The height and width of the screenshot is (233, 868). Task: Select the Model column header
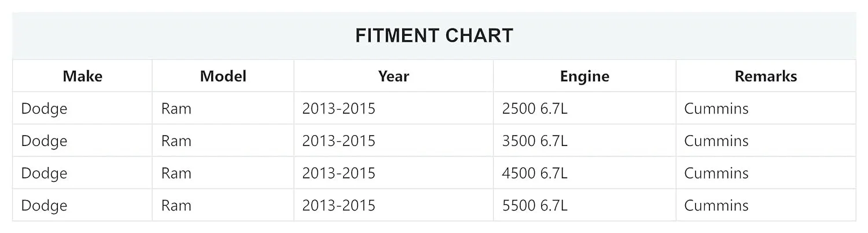point(223,76)
